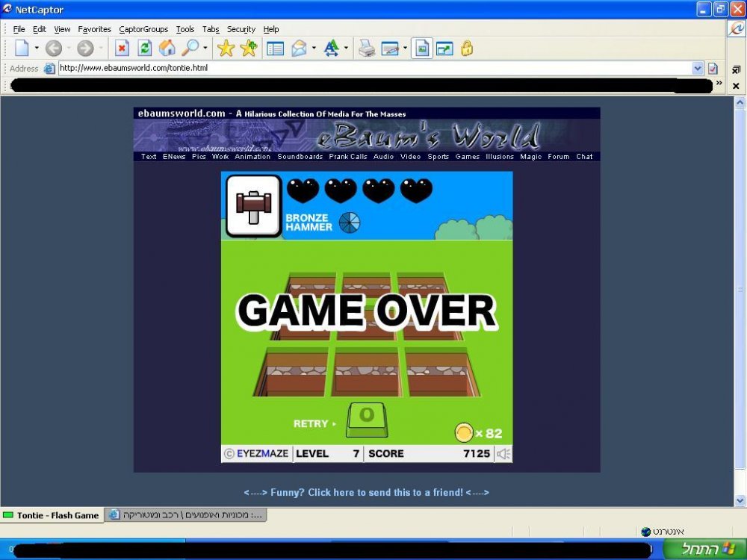Expand the text size dropdown arrow
Viewport: 747px width, 560px height.
[x=346, y=48]
